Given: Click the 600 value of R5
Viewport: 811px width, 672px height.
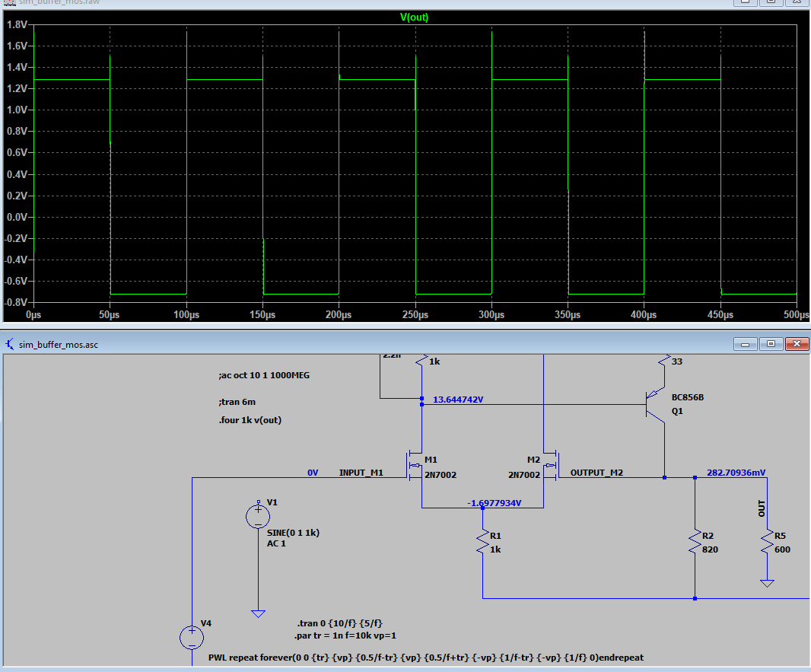Looking at the screenshot, I should coord(782,549).
